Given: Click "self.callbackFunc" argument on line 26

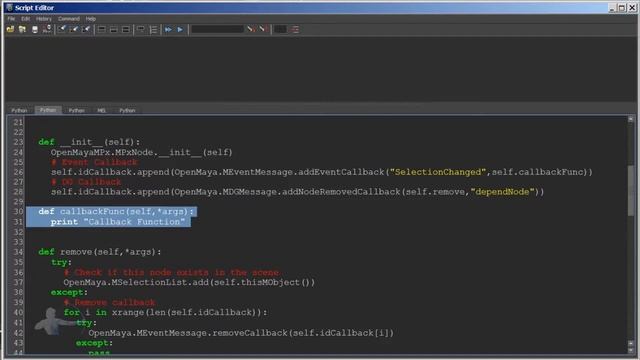Looking at the screenshot, I should point(537,172).
